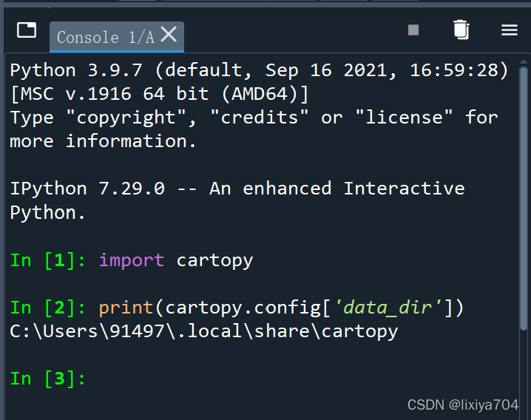This screenshot has width=531, height=420.
Task: Open the console hamburger options menu
Action: (x=510, y=30)
